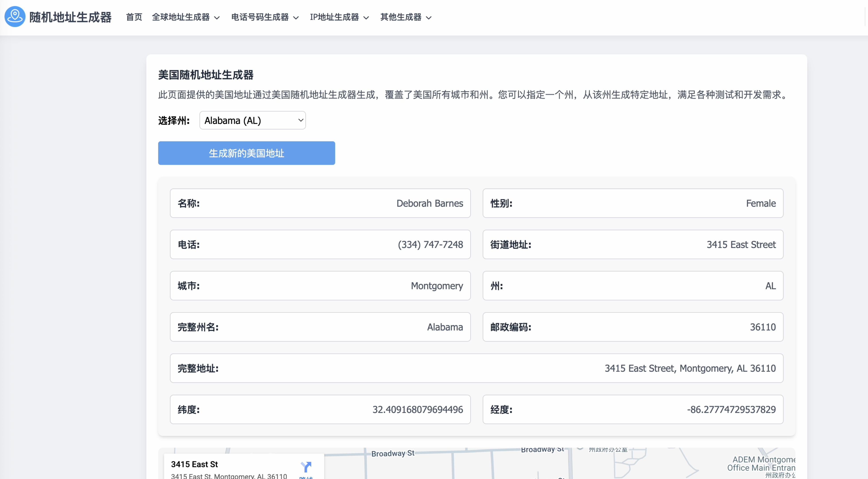Expand the 电话号码生成器 menu
Viewport: 868px width, 479px height.
tap(265, 17)
